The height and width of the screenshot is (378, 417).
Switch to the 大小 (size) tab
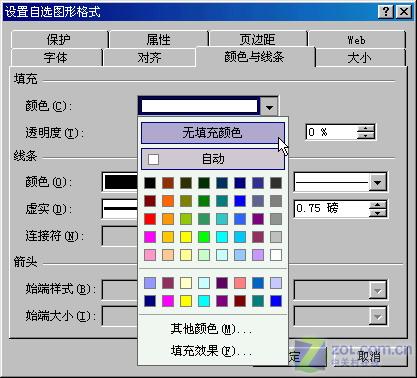click(359, 58)
